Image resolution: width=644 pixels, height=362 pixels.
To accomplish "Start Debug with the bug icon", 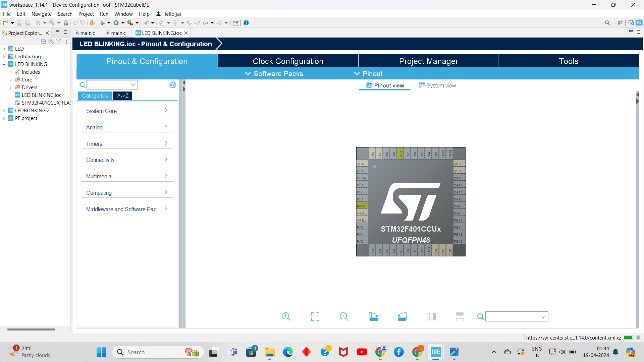I will (102, 23).
